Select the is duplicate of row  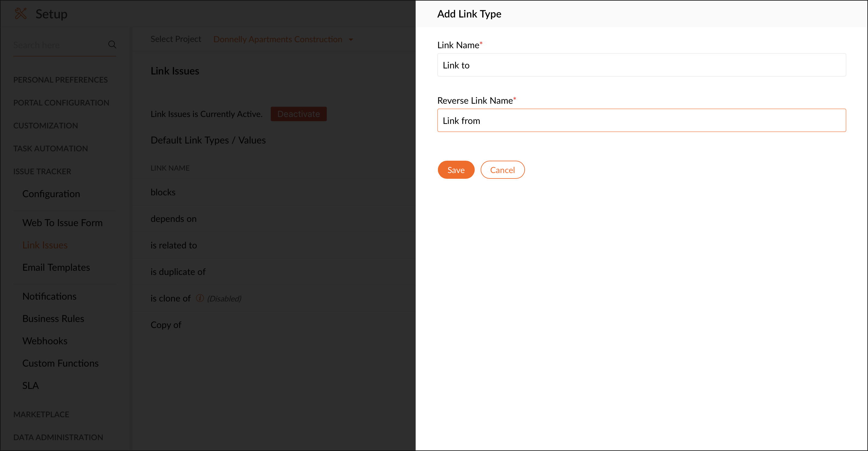pos(273,272)
